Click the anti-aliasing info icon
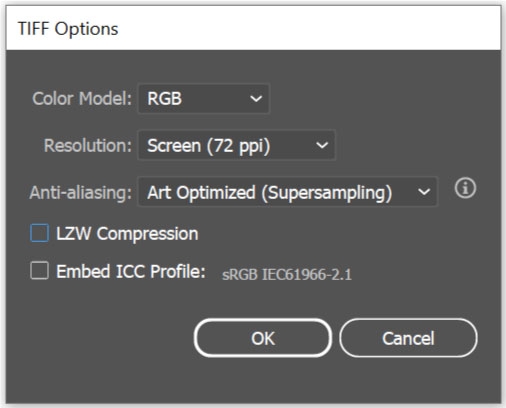Viewport: 506px width, 408px height. [x=465, y=188]
